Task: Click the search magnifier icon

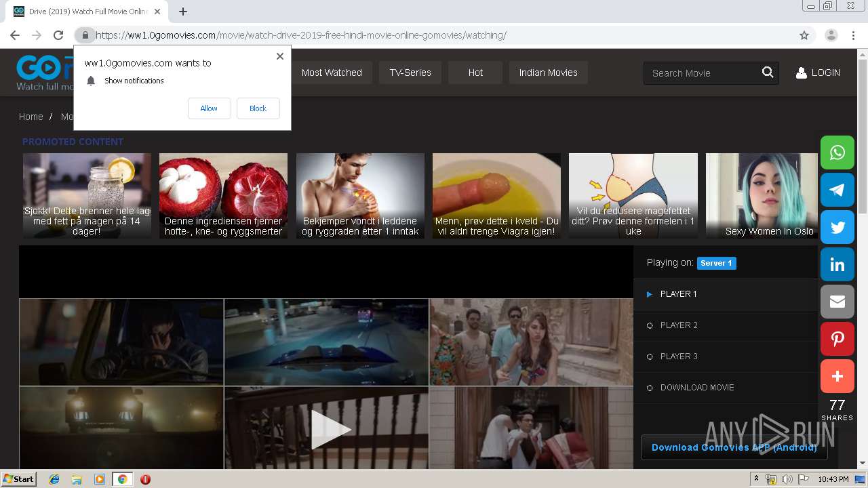Action: 768,73
